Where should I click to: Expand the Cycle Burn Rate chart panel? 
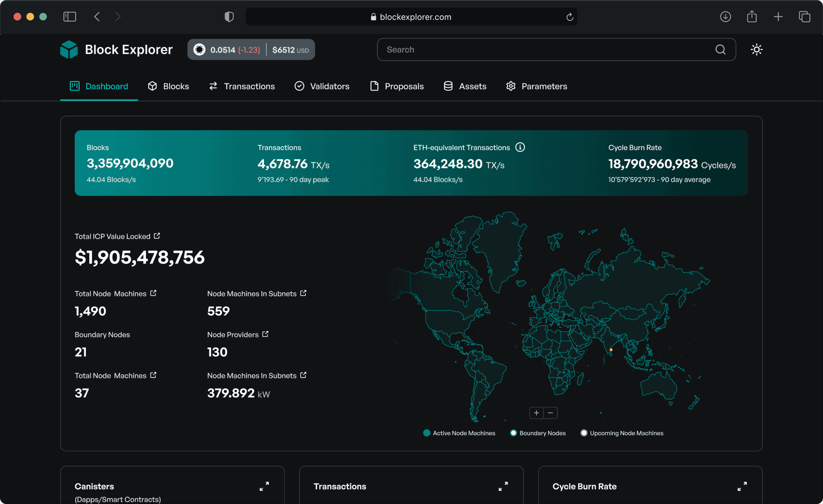pyautogui.click(x=742, y=486)
